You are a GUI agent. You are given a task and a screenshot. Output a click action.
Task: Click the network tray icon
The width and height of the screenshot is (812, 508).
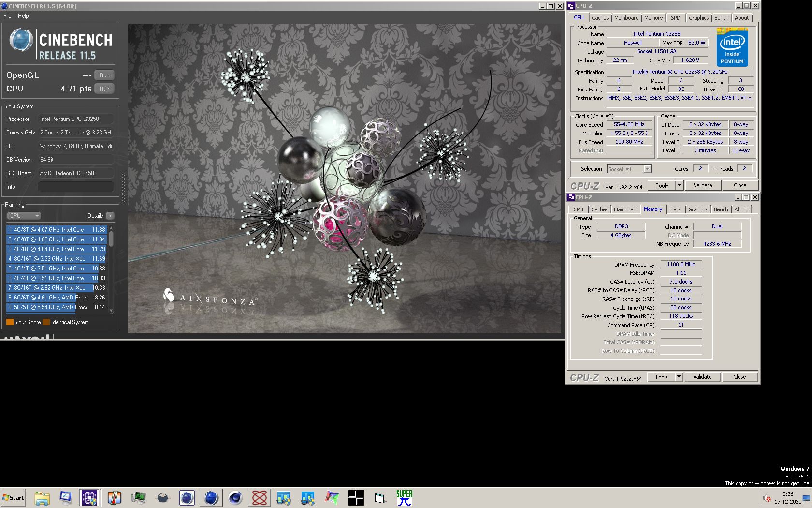click(806, 497)
